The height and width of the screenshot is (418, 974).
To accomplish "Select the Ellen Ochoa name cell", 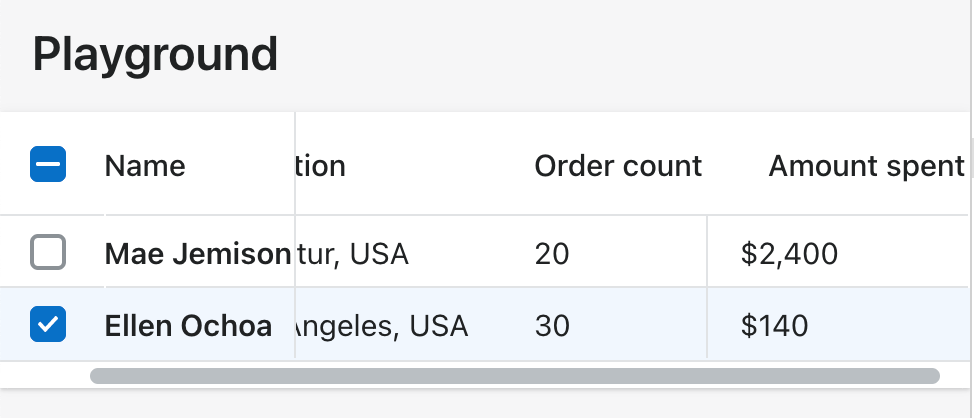I will tap(188, 325).
